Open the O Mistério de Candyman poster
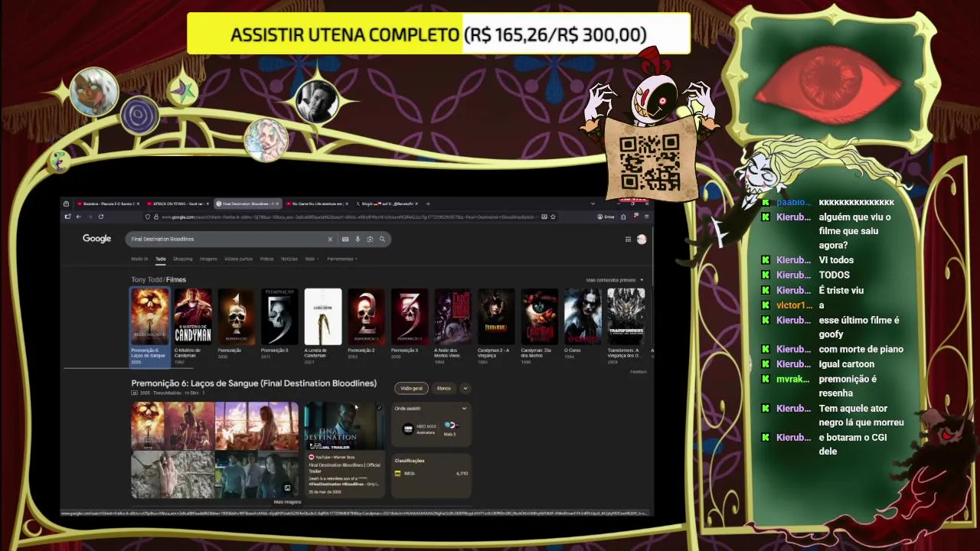 pyautogui.click(x=193, y=317)
